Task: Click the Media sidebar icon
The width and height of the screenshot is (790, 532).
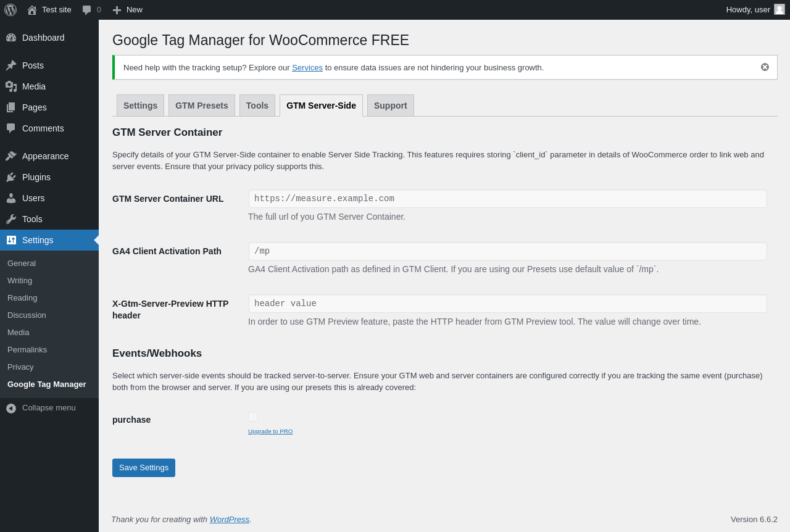Action: click(x=11, y=86)
